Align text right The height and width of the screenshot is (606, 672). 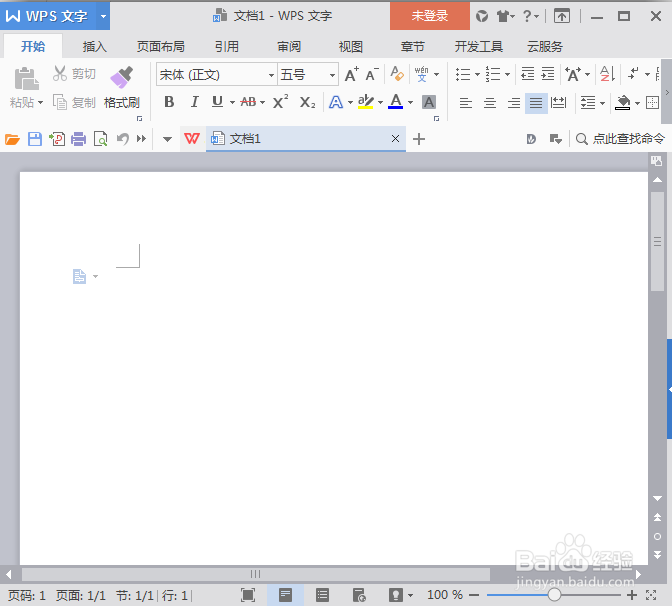click(x=513, y=103)
